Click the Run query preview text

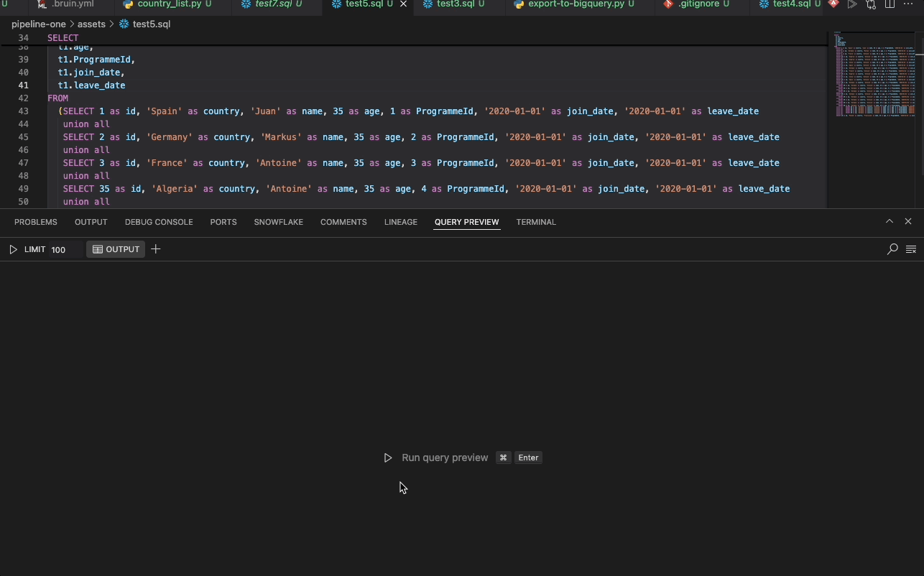(445, 457)
